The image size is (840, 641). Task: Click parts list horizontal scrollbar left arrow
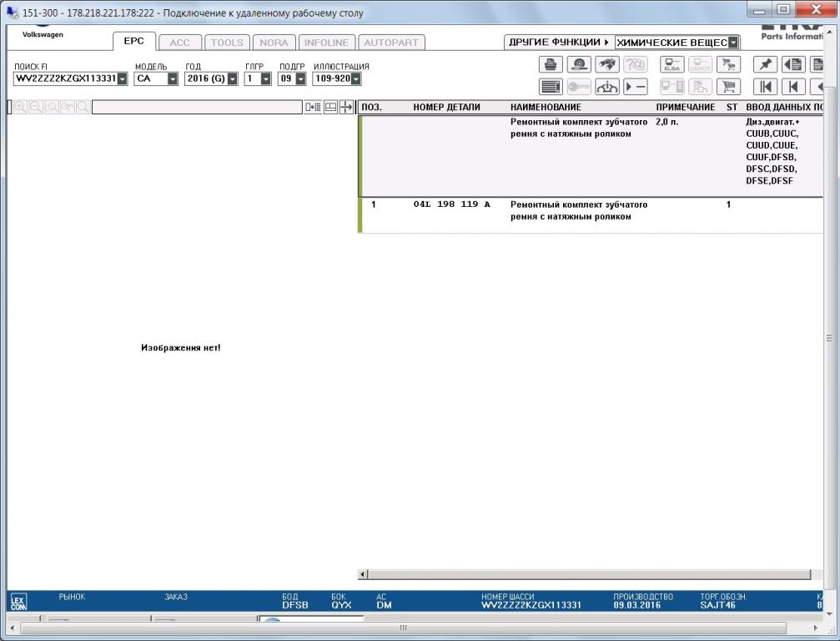pos(363,574)
